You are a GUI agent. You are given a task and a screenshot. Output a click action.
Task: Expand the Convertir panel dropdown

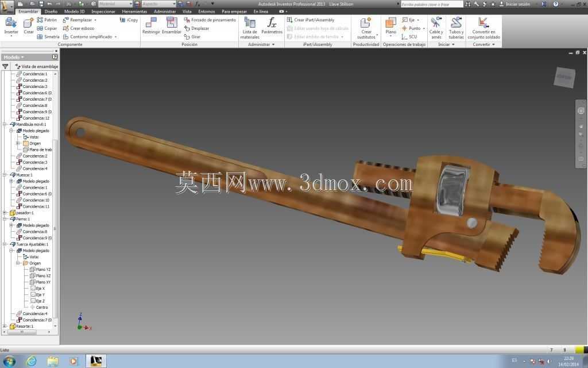coord(483,44)
